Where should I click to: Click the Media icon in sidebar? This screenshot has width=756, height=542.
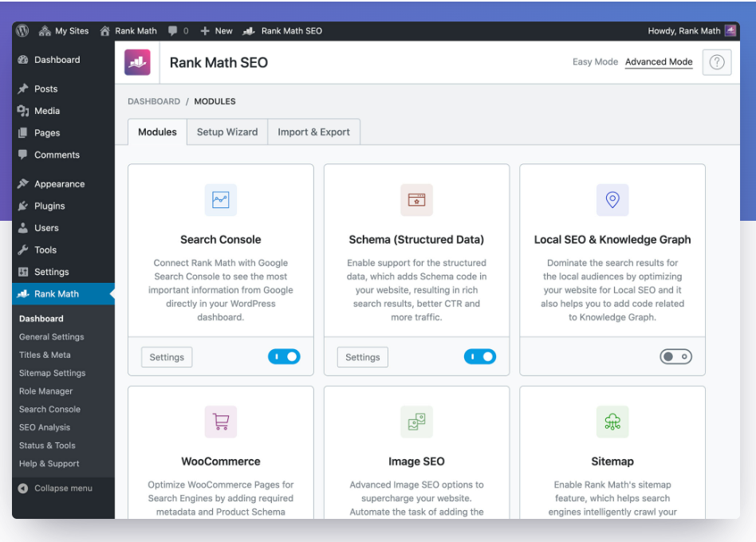tap(22, 111)
